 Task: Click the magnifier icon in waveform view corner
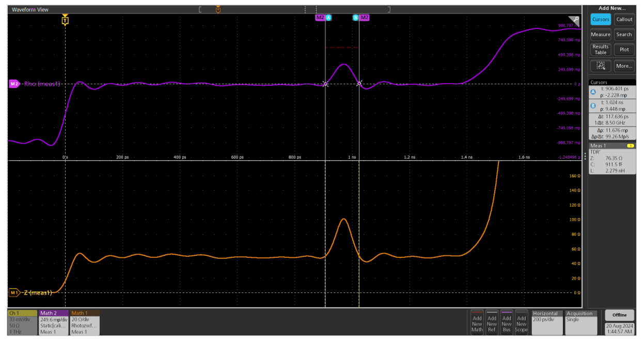(x=575, y=20)
